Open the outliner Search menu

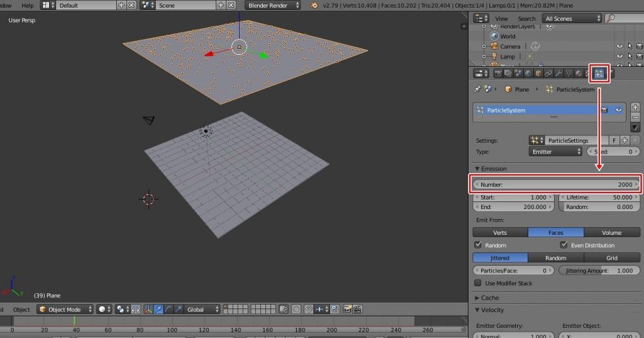[x=526, y=18]
